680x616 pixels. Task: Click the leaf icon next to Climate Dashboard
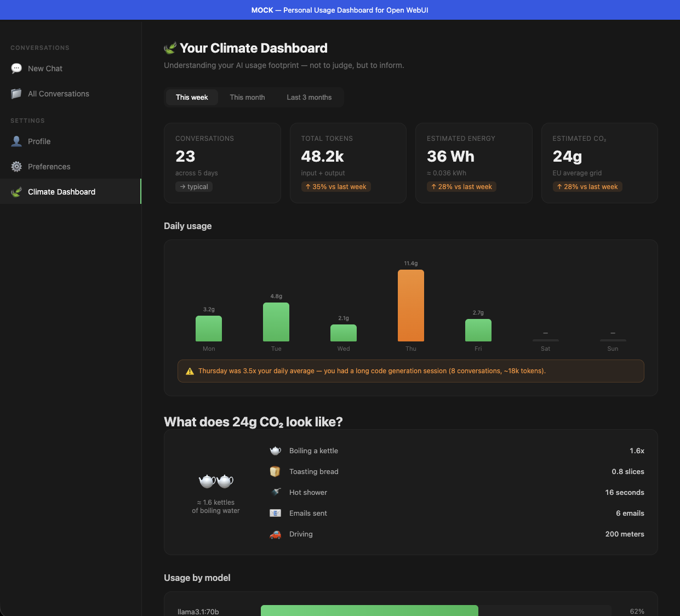tap(16, 191)
